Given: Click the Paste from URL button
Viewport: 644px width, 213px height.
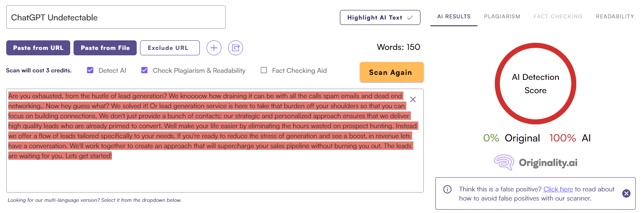Looking at the screenshot, I should tap(38, 48).
